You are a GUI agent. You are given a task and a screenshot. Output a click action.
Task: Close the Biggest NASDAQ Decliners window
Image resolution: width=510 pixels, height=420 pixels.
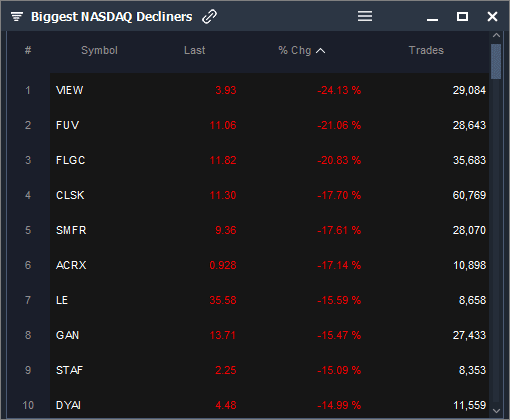click(x=492, y=16)
